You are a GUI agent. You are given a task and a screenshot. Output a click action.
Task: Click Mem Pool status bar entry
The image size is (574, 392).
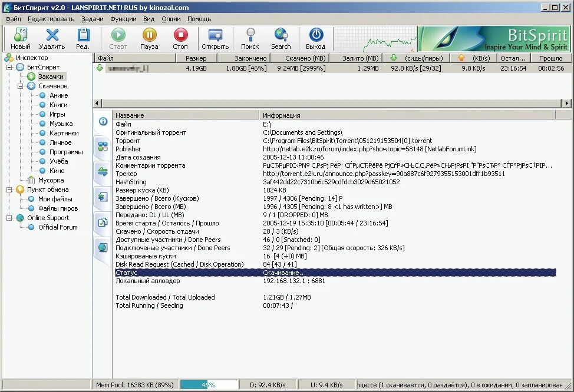pyautogui.click(x=135, y=385)
